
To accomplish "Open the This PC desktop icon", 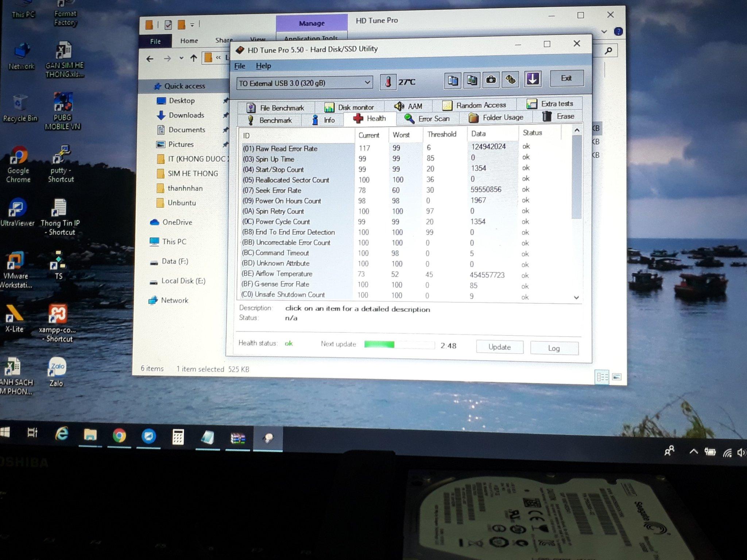I will (23, 9).
